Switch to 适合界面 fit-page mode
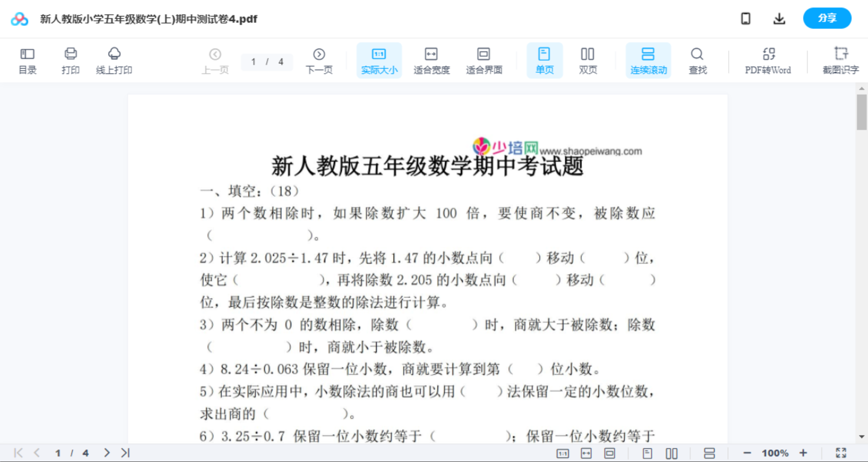 [484, 60]
